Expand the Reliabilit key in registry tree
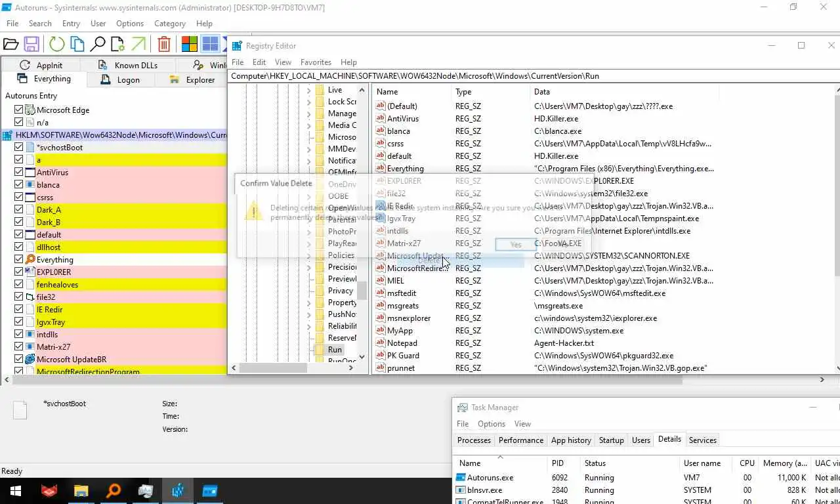The height and width of the screenshot is (504, 840). (x=309, y=327)
